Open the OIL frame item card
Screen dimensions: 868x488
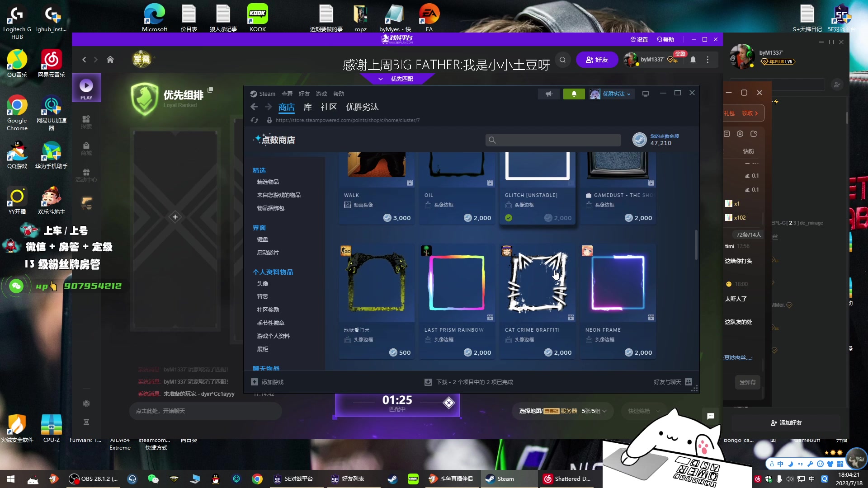click(457, 188)
